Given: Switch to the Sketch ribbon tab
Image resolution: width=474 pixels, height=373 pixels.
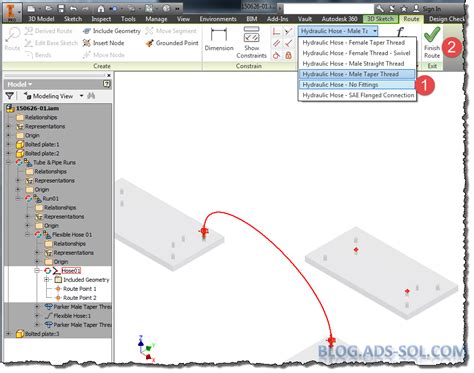Looking at the screenshot, I should [73, 19].
